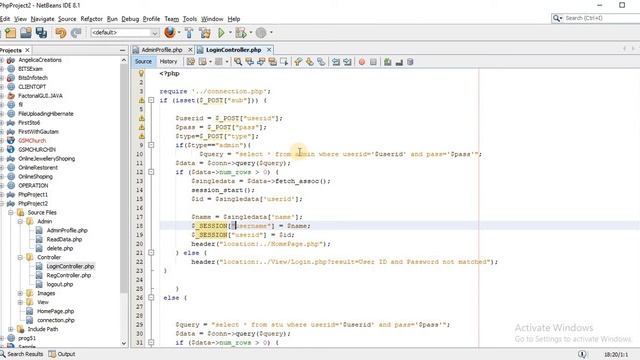Open the Search Results panel

coord(22,354)
